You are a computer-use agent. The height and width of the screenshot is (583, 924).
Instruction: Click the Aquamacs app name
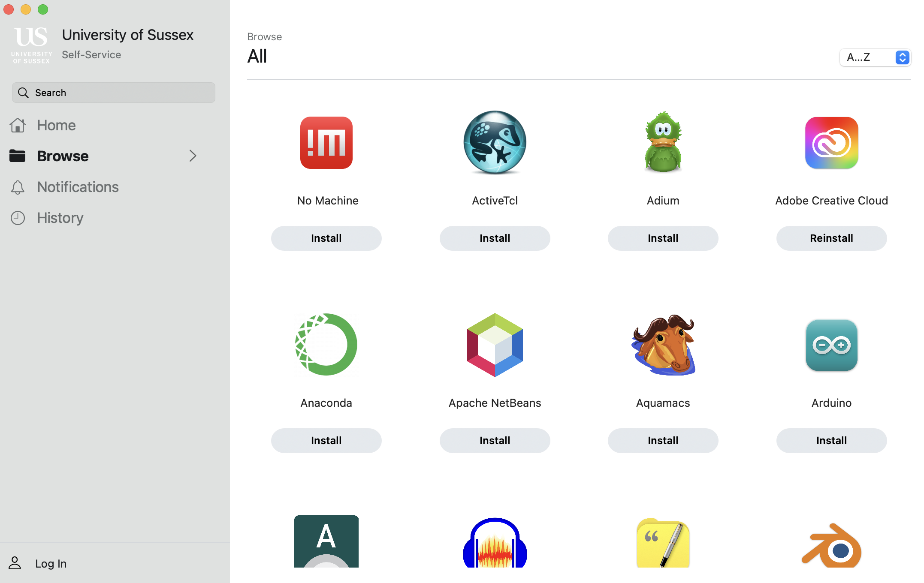663,403
